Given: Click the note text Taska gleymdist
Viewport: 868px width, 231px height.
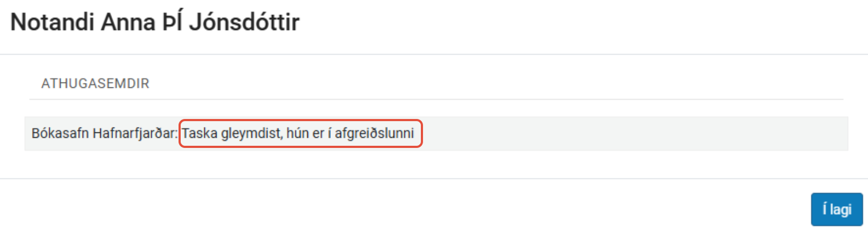Looking at the screenshot, I should pyautogui.click(x=232, y=133).
